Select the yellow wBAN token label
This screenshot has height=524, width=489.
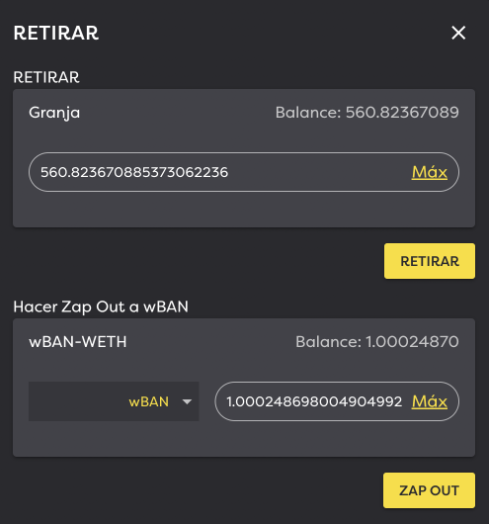coord(149,402)
